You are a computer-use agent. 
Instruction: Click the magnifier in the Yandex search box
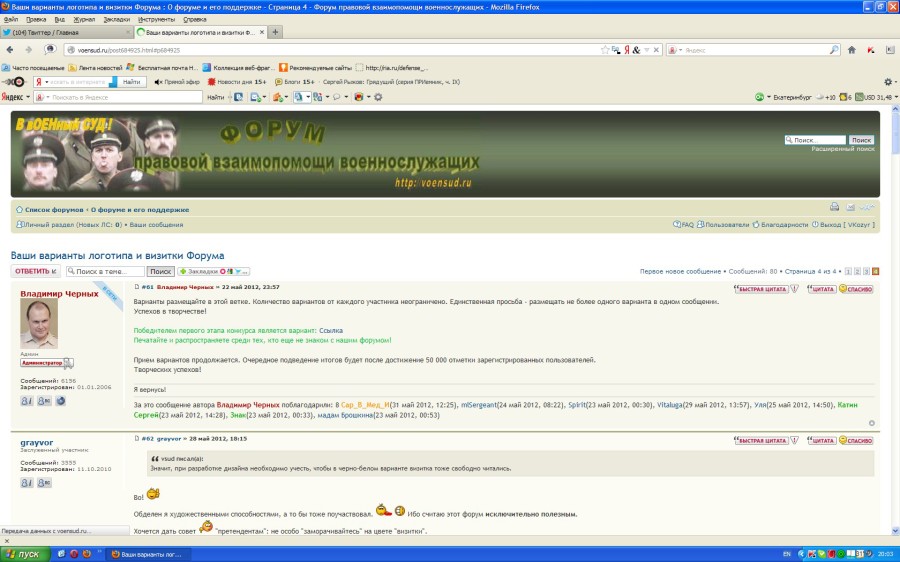coord(834,49)
